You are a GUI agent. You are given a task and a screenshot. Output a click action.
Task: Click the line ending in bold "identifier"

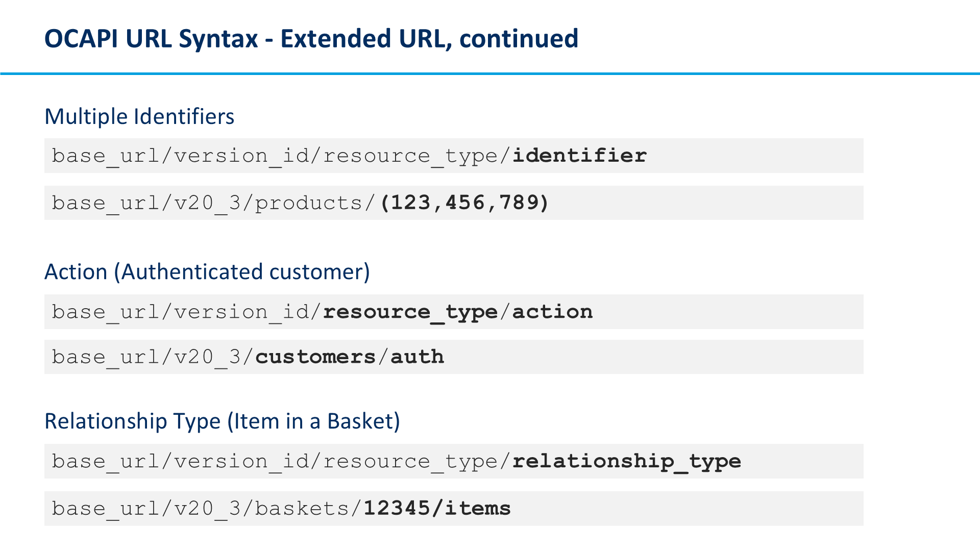(x=454, y=156)
